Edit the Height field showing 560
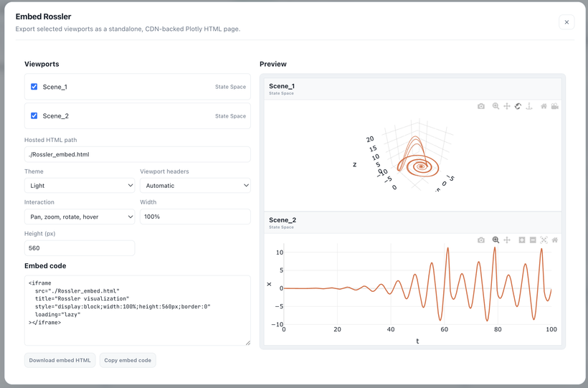The width and height of the screenshot is (588, 388). [80, 248]
